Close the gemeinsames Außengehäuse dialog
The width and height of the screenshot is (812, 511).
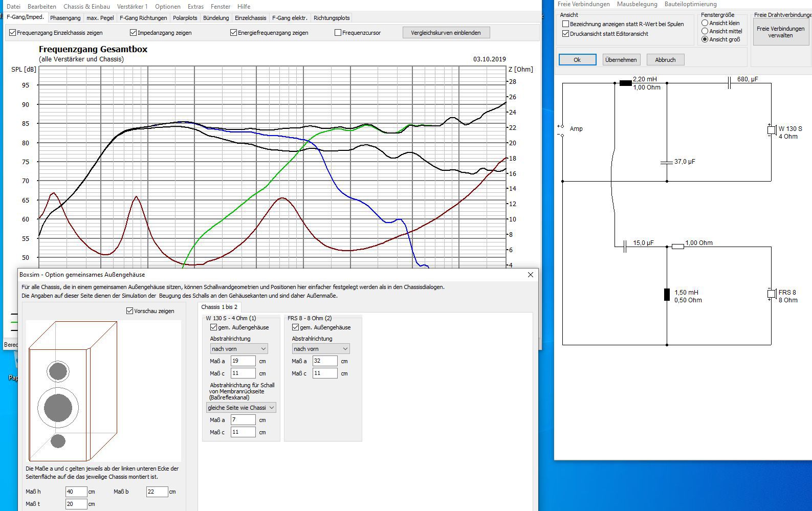pyautogui.click(x=531, y=275)
